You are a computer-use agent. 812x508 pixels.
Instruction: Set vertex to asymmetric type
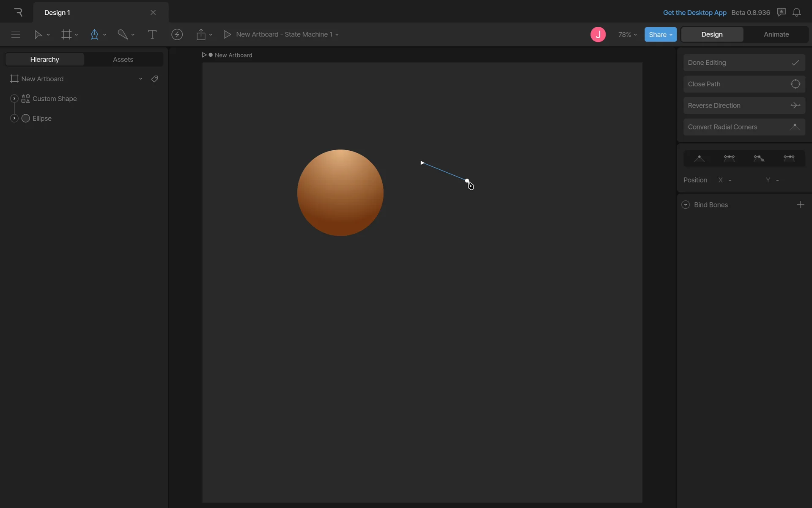point(789,158)
